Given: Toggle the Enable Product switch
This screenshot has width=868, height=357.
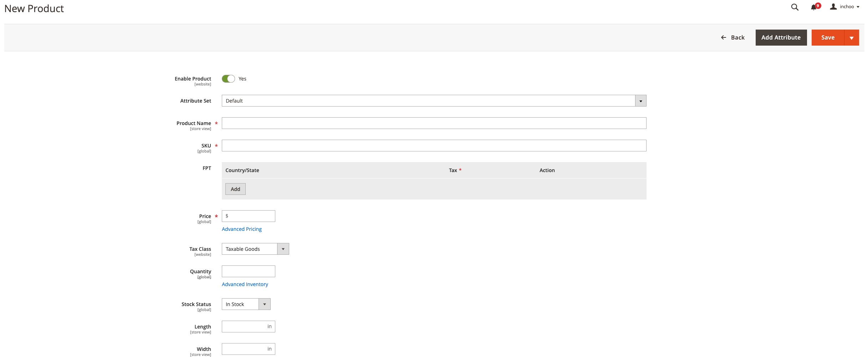Looking at the screenshot, I should (x=228, y=79).
